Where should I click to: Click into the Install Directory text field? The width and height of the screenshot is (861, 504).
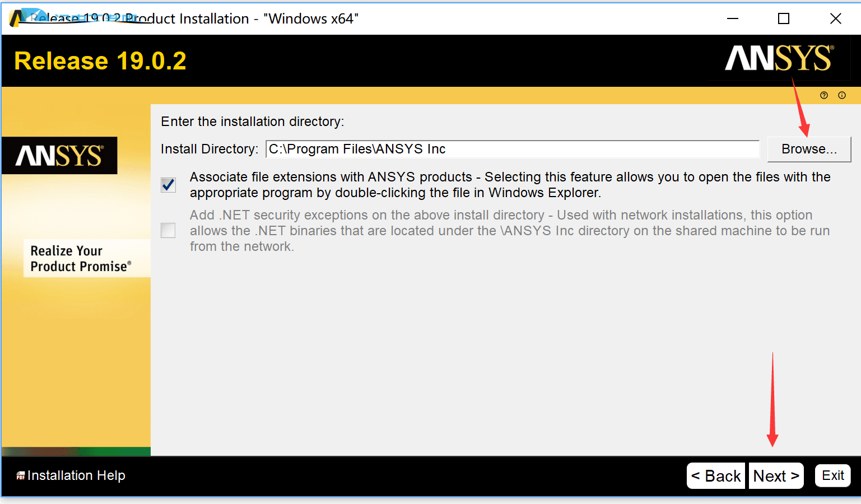[512, 149]
